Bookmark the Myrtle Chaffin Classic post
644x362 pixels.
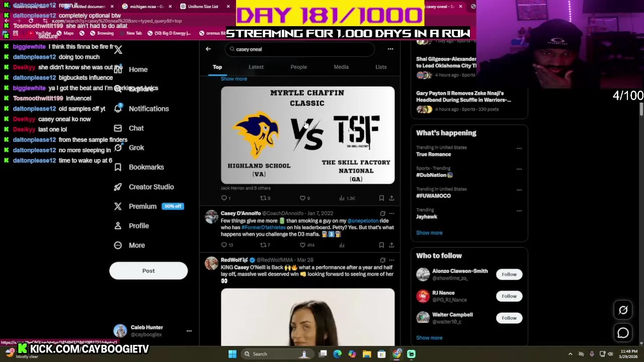[381, 198]
